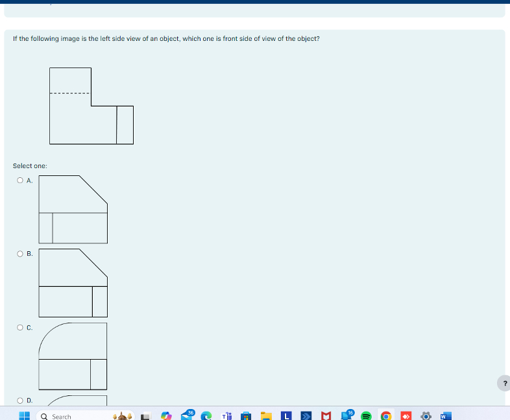Launch Copilot from taskbar
510x420 pixels.
click(166, 416)
